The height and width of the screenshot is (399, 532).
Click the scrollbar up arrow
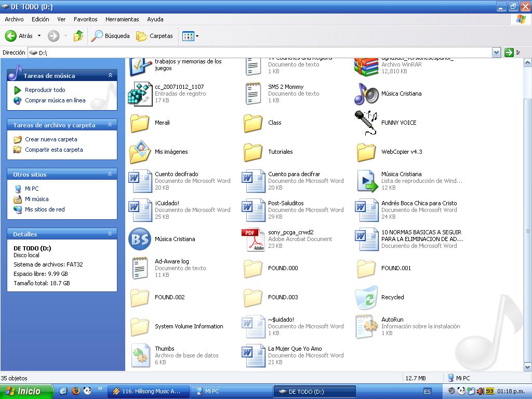528,62
